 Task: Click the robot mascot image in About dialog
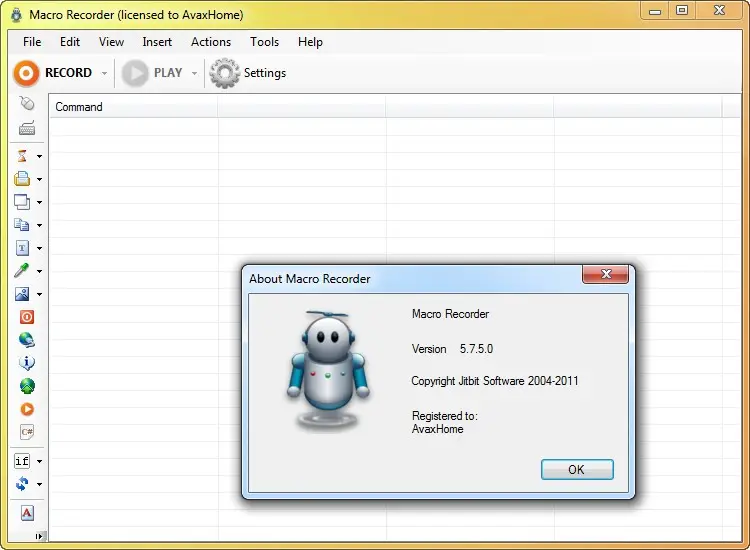coord(328,370)
